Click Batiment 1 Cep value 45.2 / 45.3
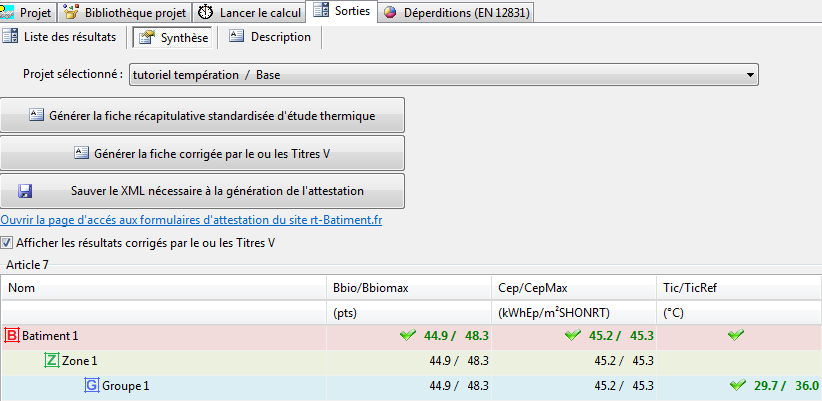 (x=621, y=336)
